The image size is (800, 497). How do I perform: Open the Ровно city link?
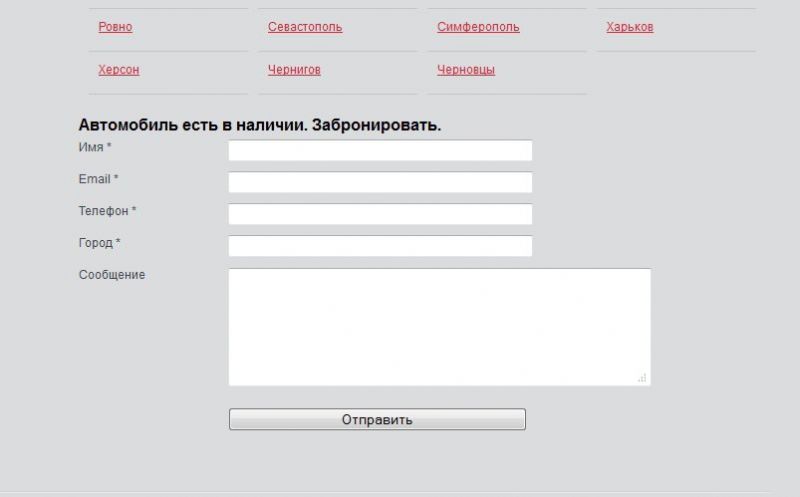coord(115,27)
